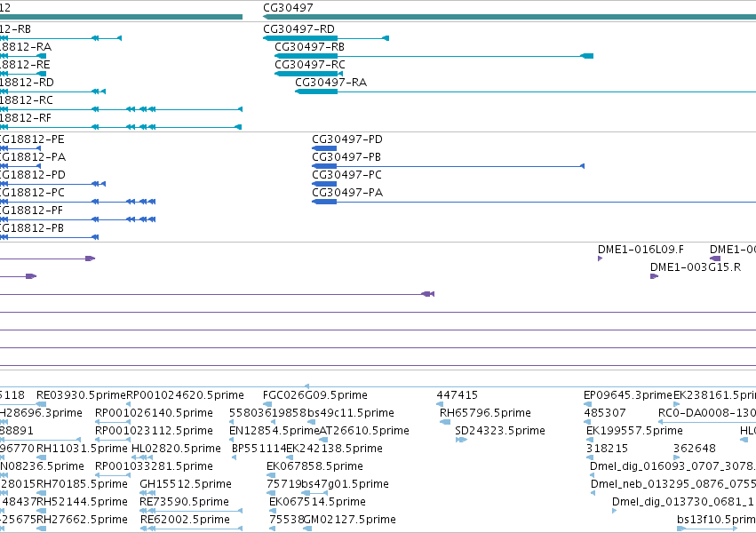Select transcript label CG30497-RA

pos(330,83)
